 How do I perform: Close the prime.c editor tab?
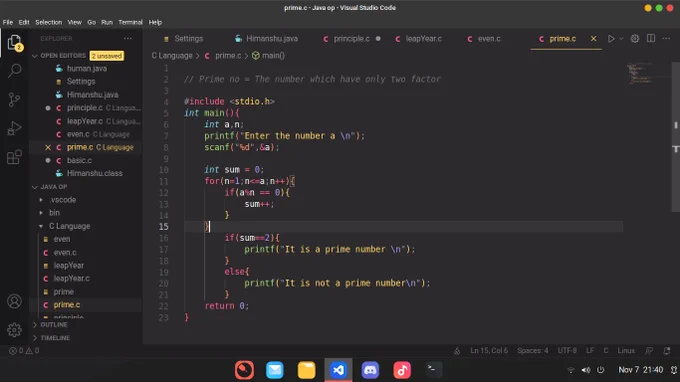[x=593, y=39]
